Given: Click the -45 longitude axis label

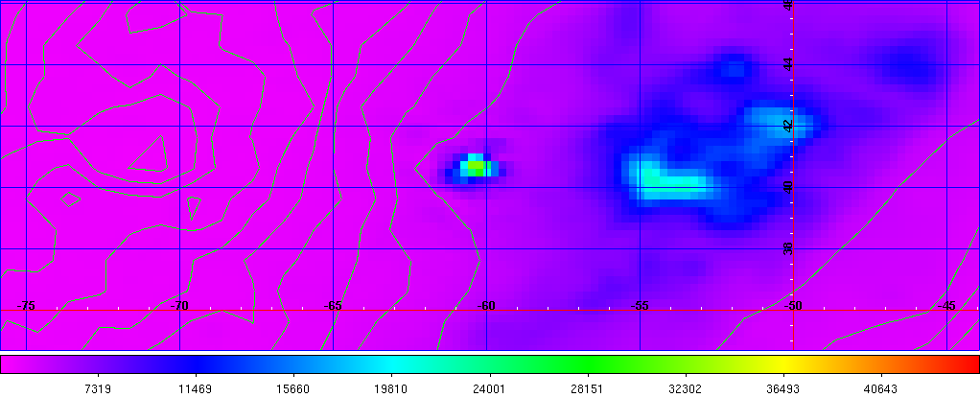Looking at the screenshot, I should click(948, 306).
